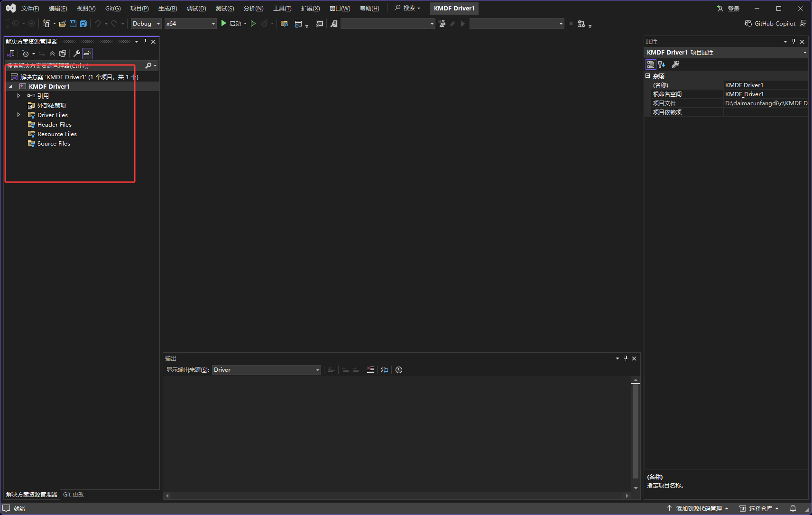Open the Tools menu

pyautogui.click(x=282, y=9)
